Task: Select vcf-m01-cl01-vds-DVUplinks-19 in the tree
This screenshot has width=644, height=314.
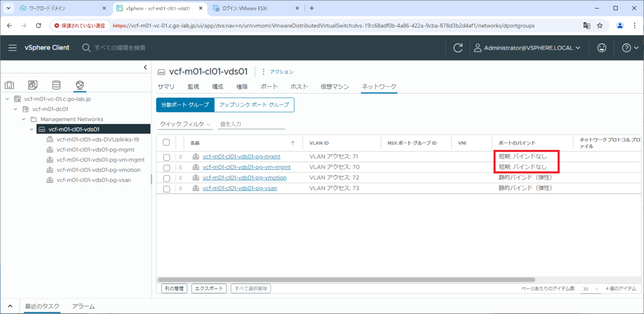Action: click(98, 139)
